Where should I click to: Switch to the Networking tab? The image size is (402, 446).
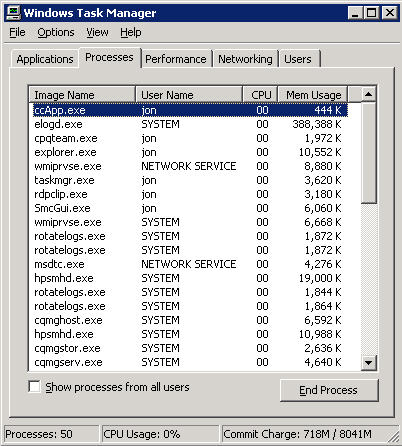click(x=245, y=59)
